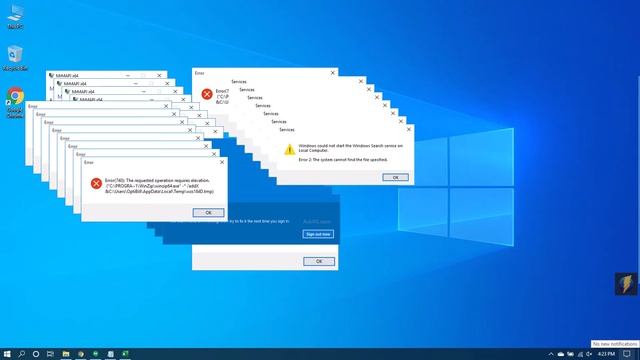Open the This PC desktop icon
Image resolution: width=640 pixels, height=360 pixels.
(x=15, y=16)
